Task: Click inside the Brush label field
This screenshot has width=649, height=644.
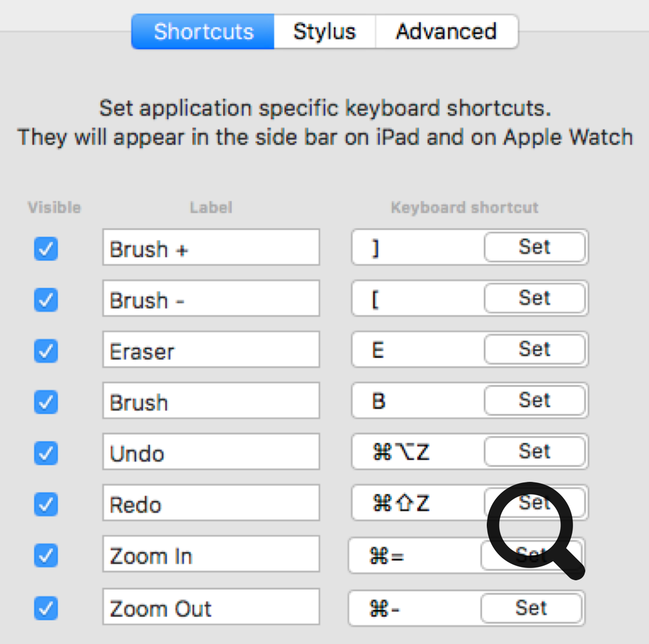Action: 211,401
